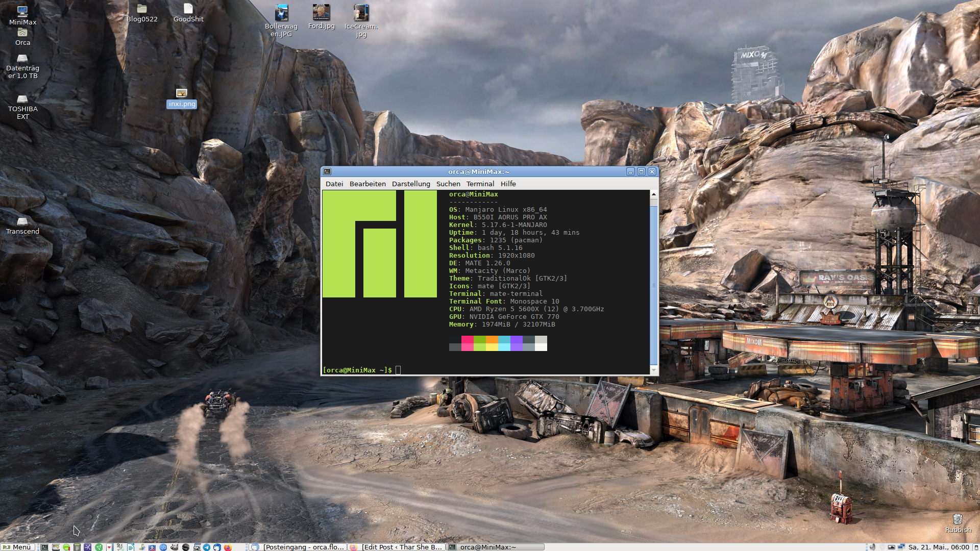Launch GIMP from the panel
980x551 pixels.
(175, 547)
